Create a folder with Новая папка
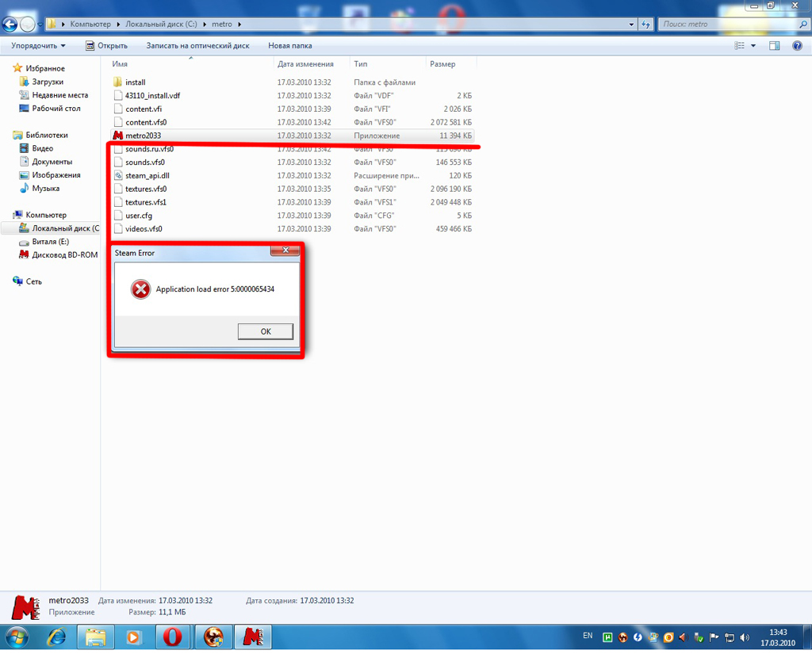 coord(290,45)
